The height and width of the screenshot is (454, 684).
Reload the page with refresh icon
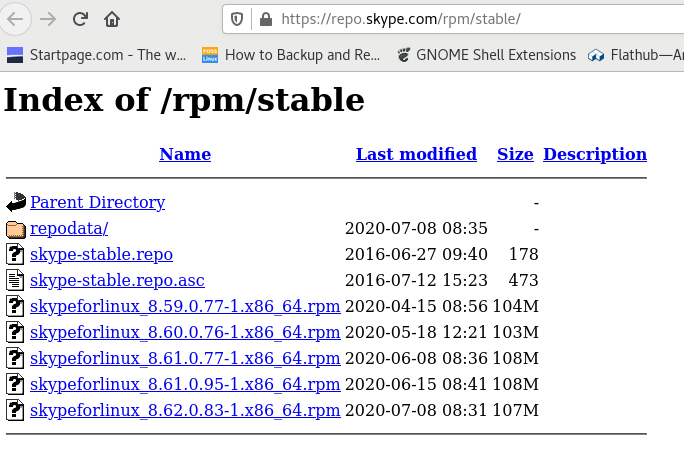80,19
